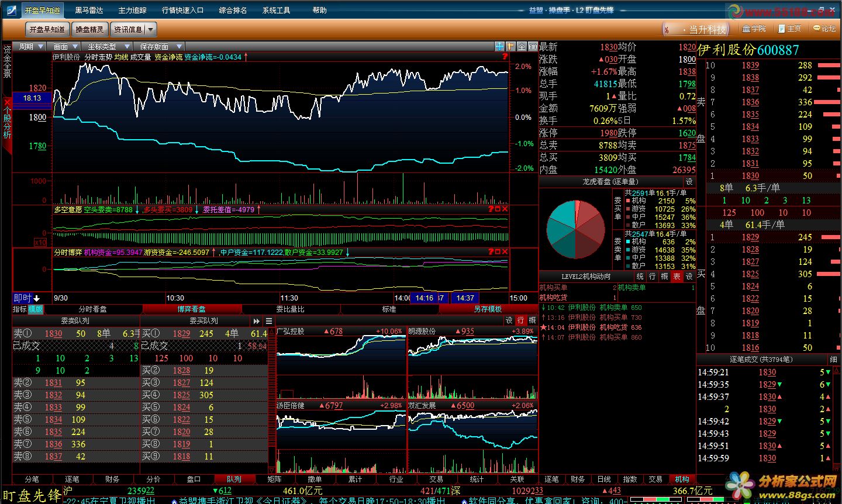Open the 保存版面 save layout dropdown
Image resolution: width=842 pixels, height=504 pixels.
pyautogui.click(x=159, y=46)
